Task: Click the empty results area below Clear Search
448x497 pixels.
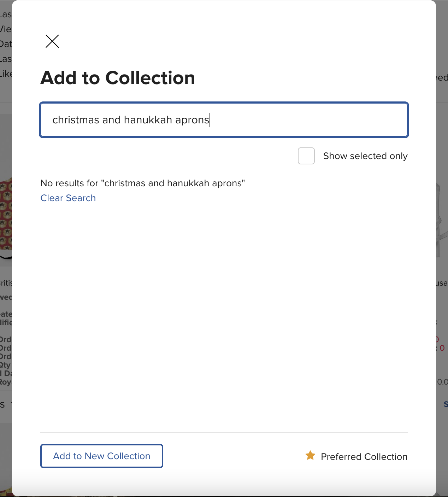Action: pos(224,315)
